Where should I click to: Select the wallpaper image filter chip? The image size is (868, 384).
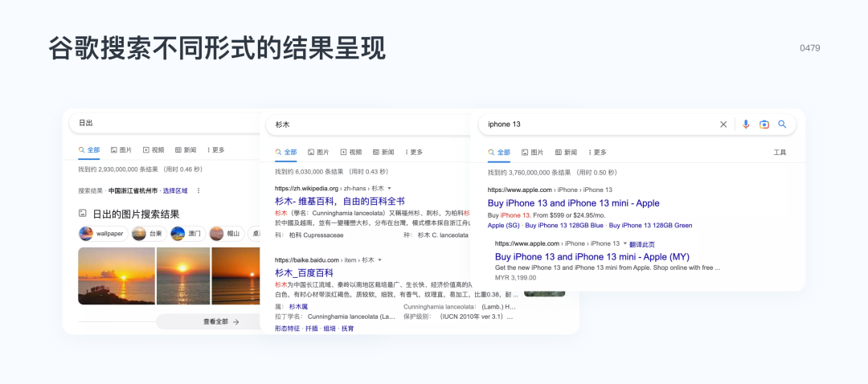104,234
